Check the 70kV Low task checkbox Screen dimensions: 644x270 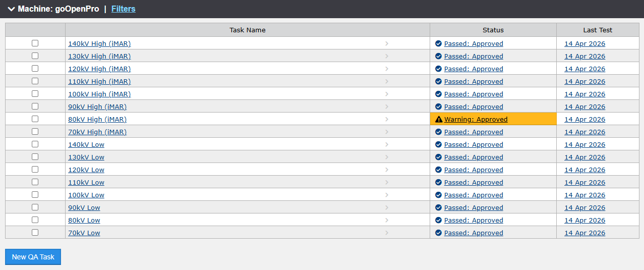(35, 233)
